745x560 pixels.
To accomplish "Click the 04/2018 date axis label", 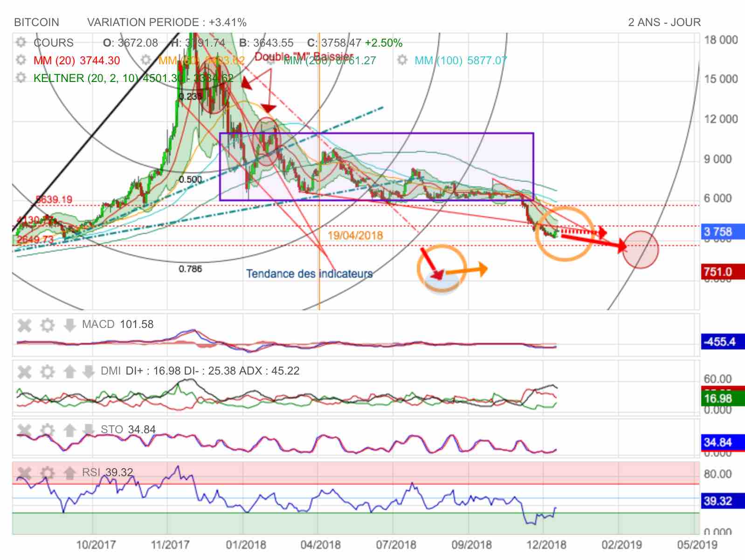I will pyautogui.click(x=321, y=545).
